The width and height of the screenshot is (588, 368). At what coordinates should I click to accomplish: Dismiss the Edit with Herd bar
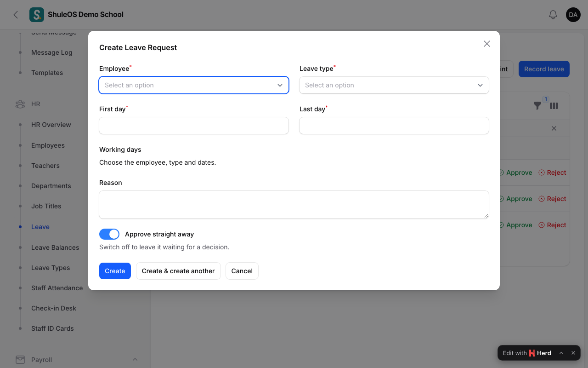coord(573,353)
